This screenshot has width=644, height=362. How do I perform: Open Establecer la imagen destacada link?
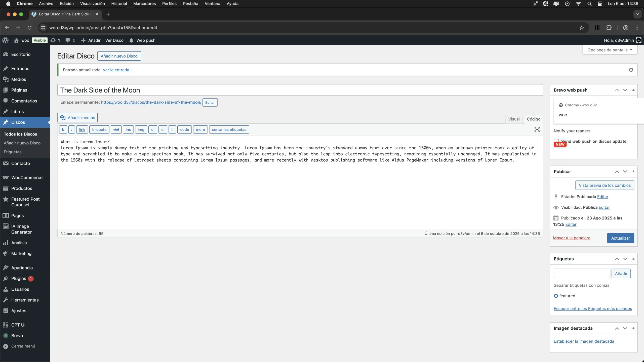[x=584, y=341]
